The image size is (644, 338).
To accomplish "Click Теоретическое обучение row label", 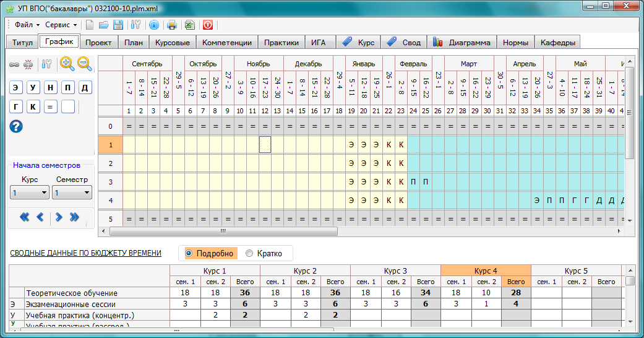I will [x=97, y=293].
